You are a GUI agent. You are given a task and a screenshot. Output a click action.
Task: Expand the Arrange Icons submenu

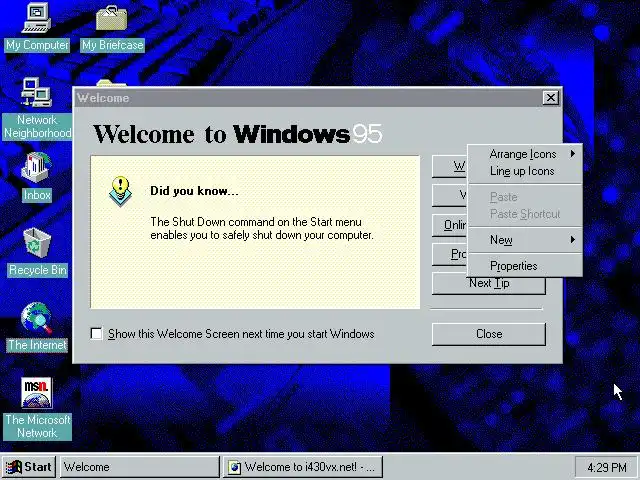click(x=525, y=154)
